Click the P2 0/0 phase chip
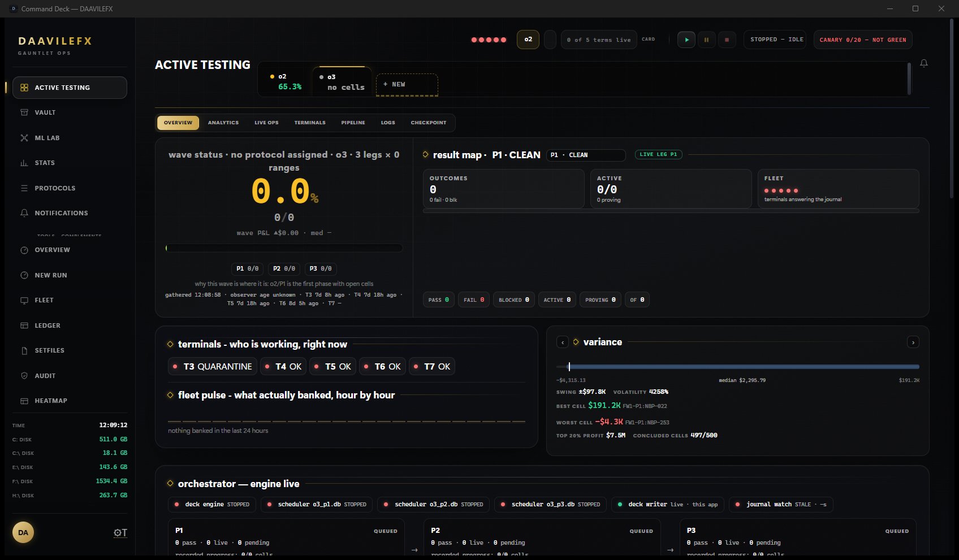The image size is (959, 560). click(284, 268)
